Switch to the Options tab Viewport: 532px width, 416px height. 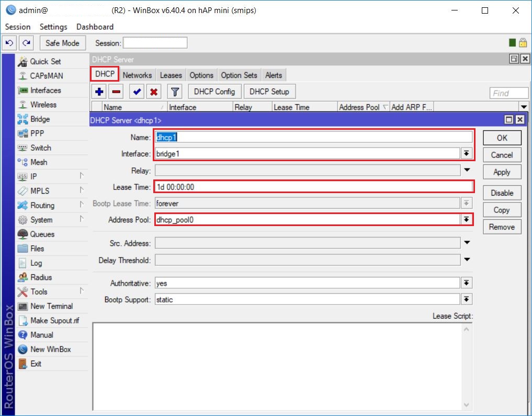pos(201,75)
